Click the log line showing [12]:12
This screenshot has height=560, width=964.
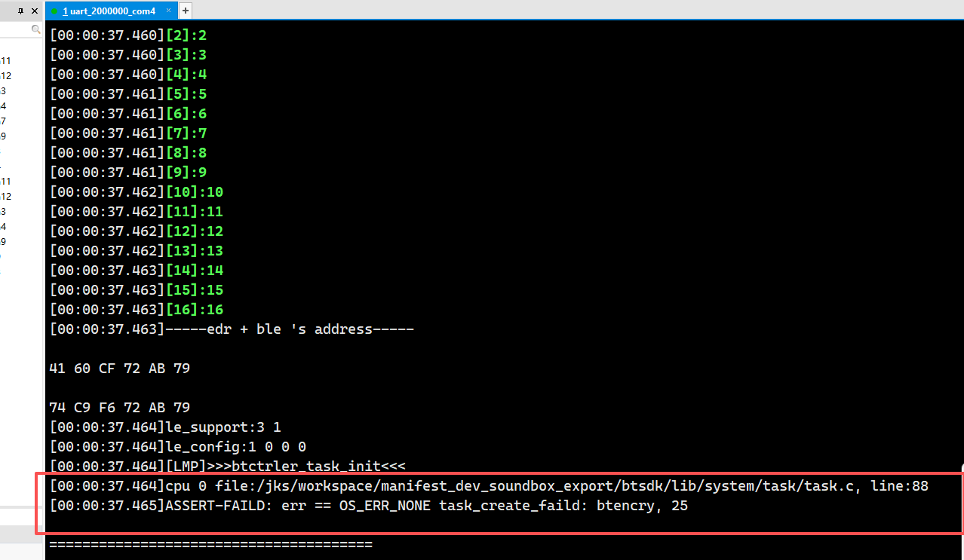pos(137,231)
